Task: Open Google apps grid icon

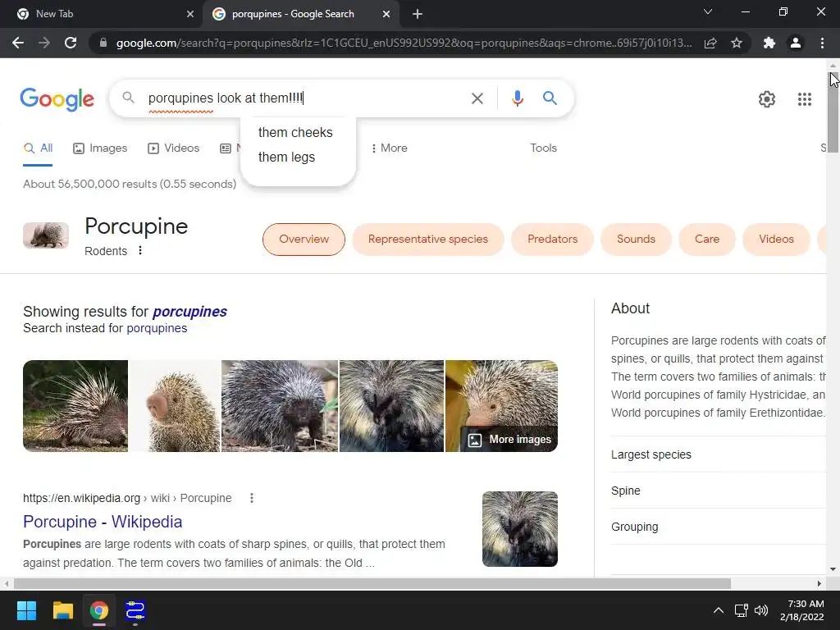Action: [x=804, y=99]
